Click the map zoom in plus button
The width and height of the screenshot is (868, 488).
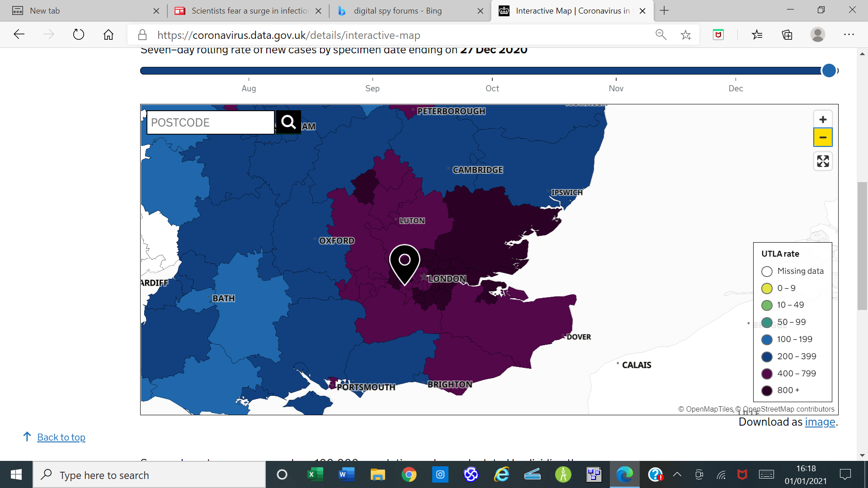[823, 120]
